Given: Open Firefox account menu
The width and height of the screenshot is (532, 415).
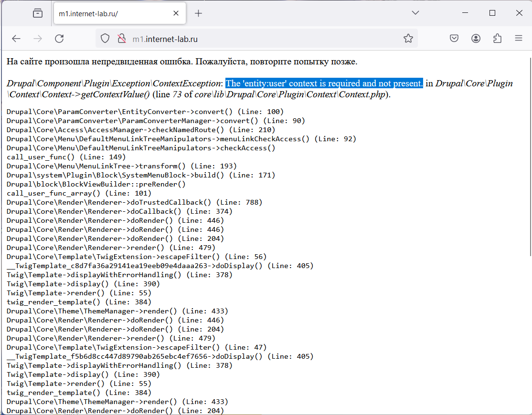Looking at the screenshot, I should [476, 38].
